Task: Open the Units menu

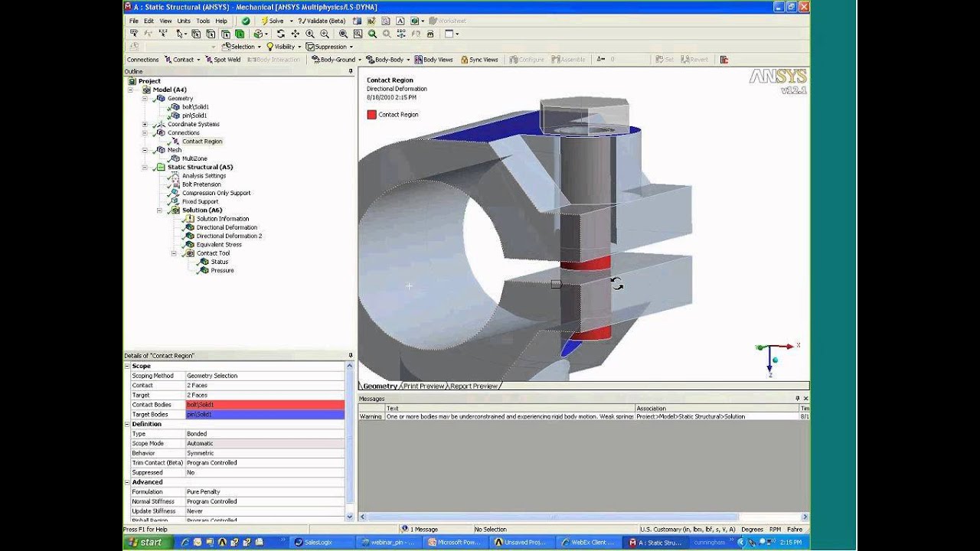Action: point(184,21)
